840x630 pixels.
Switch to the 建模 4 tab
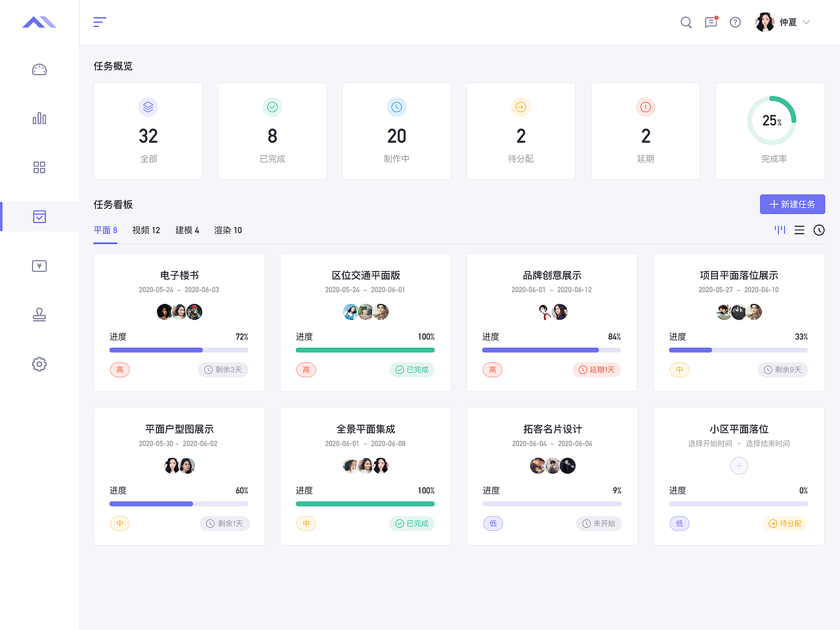click(187, 230)
